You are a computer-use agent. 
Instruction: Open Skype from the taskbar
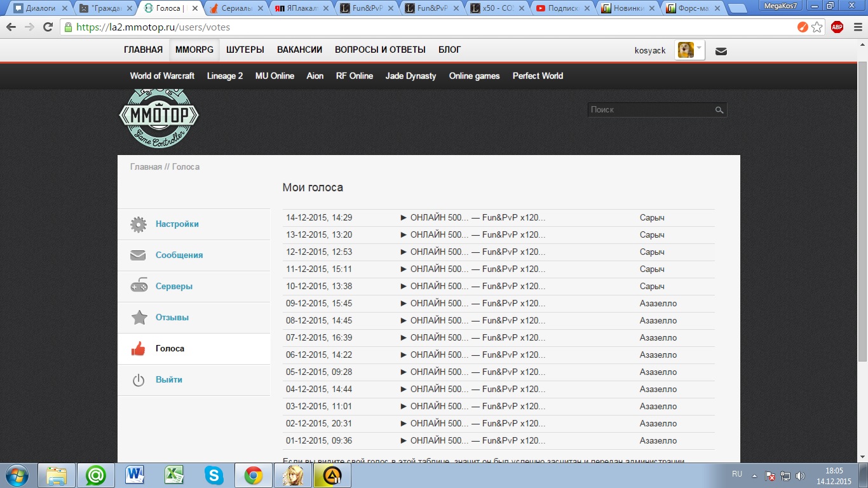coord(214,475)
